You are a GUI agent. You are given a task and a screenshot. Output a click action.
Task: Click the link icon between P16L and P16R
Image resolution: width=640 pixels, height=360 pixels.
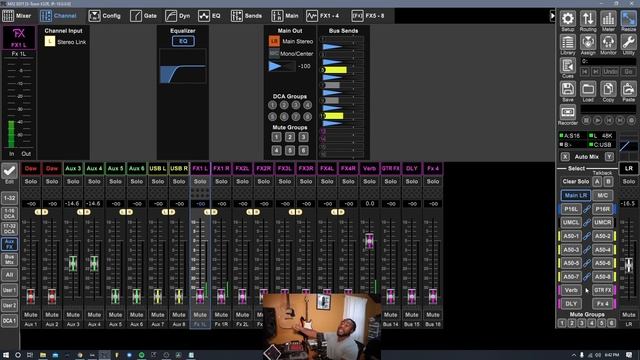click(587, 209)
